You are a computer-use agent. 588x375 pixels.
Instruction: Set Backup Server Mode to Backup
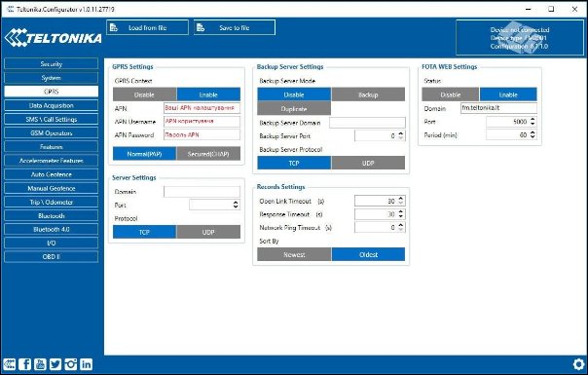[368, 94]
